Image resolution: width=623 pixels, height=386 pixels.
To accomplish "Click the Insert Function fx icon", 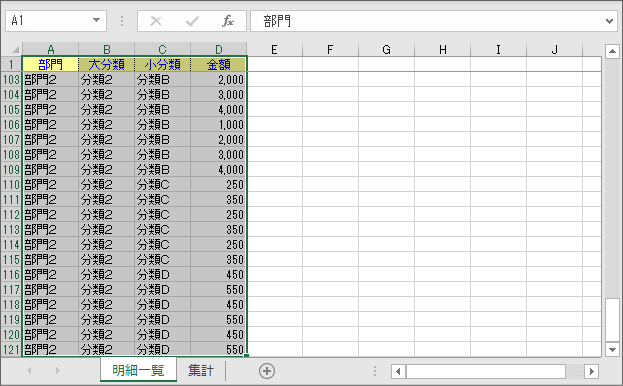I will pyautogui.click(x=228, y=21).
